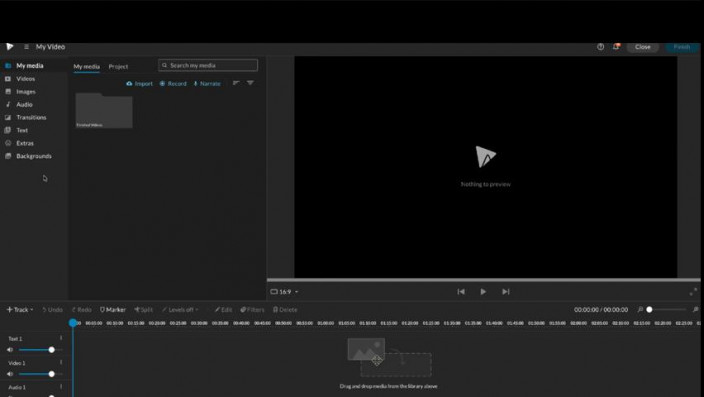Expand the 16:9 aspect ratio dropdown

[x=284, y=292]
